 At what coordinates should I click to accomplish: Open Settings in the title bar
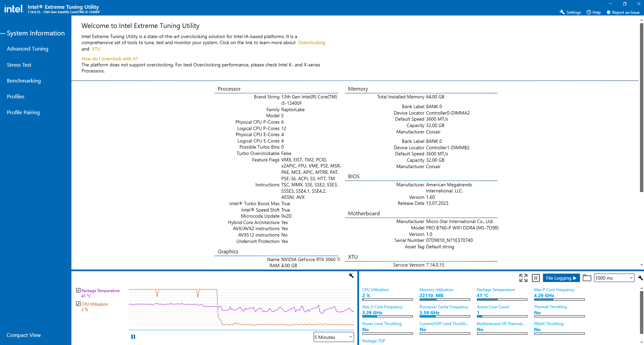(x=570, y=12)
